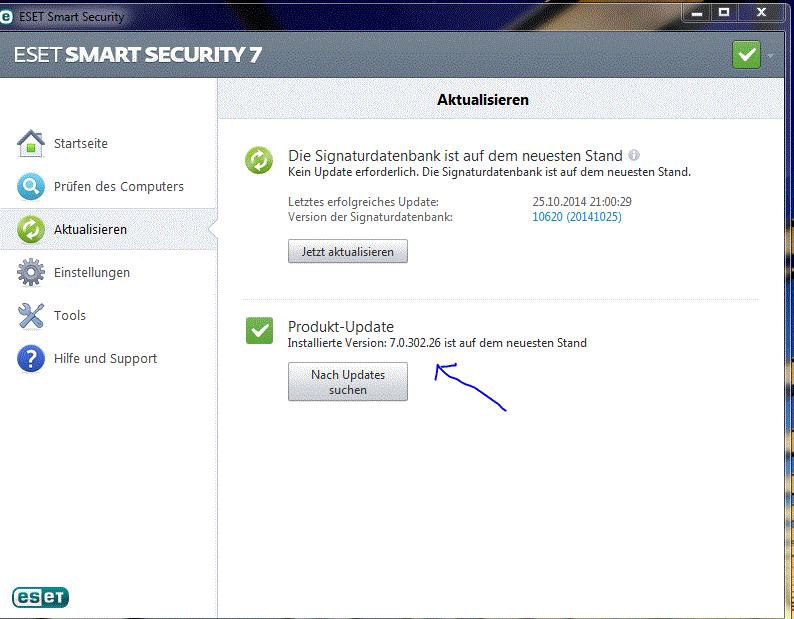Close the ESET Smart Security window
Screen dimensions: 794x619
(764, 12)
